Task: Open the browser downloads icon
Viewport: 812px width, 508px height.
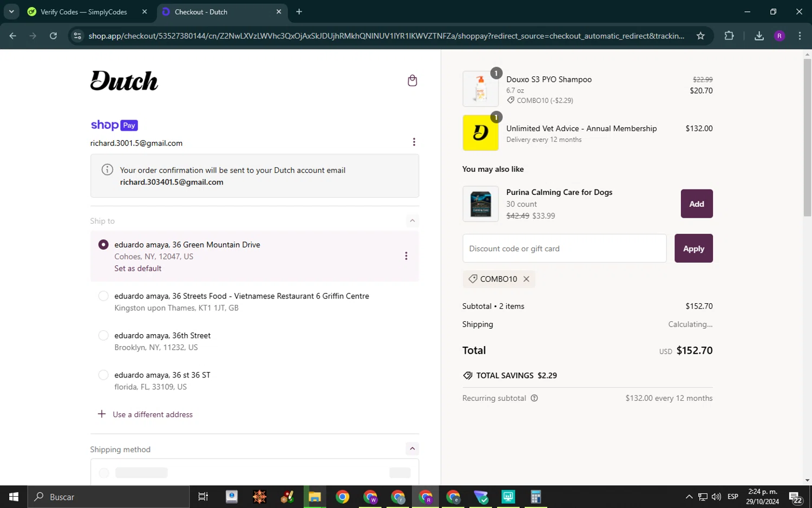Action: click(759, 36)
